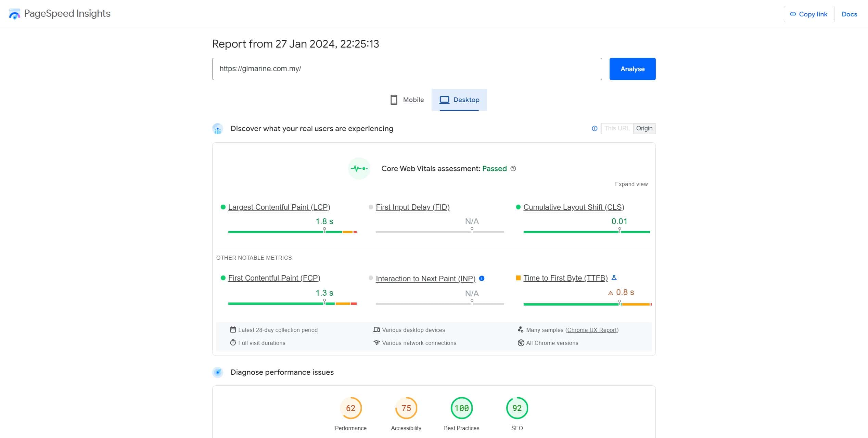Click the Full visit durations text
Image resolution: width=868 pixels, height=438 pixels.
[x=261, y=343]
